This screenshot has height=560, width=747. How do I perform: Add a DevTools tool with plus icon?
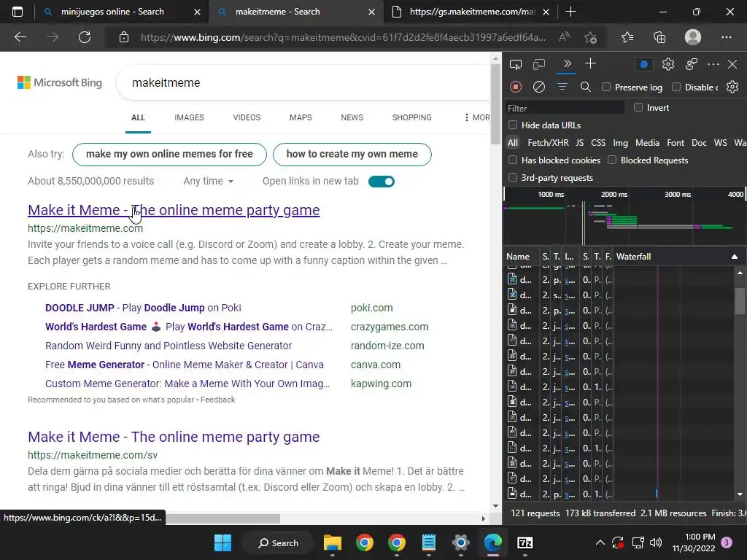tap(590, 64)
